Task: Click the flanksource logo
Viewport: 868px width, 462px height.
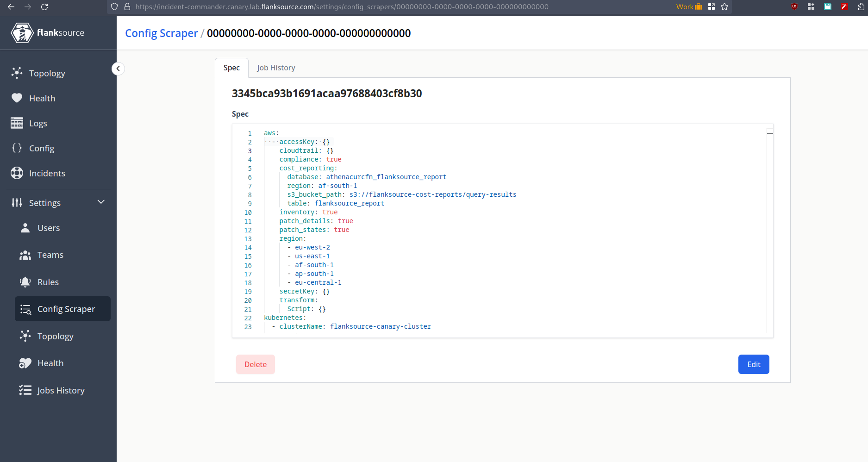Action: click(48, 32)
